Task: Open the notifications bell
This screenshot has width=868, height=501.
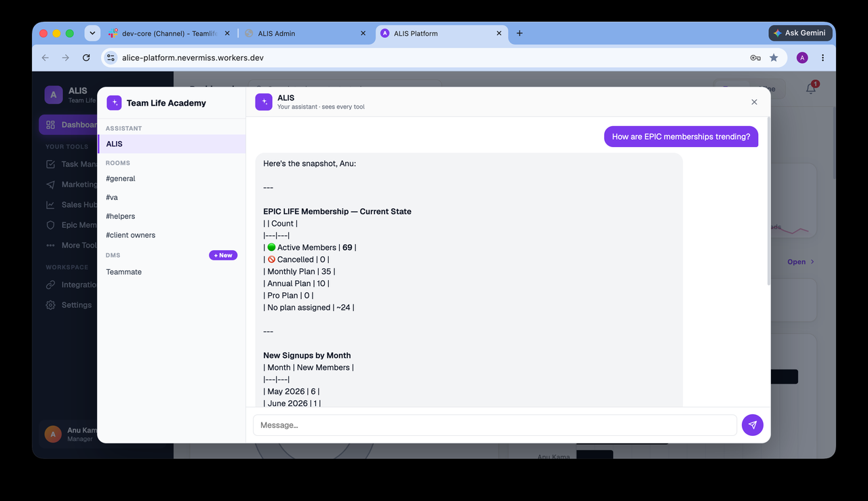Action: coord(811,88)
